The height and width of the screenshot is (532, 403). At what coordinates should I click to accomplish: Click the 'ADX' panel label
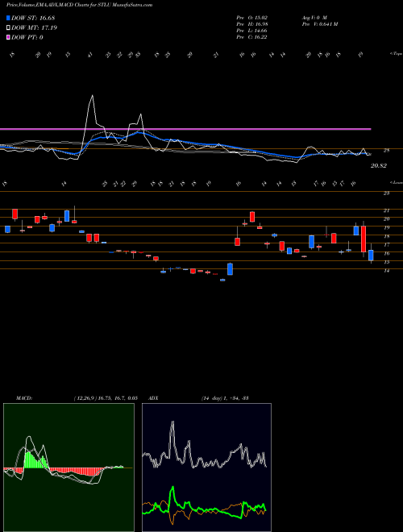tap(153, 397)
